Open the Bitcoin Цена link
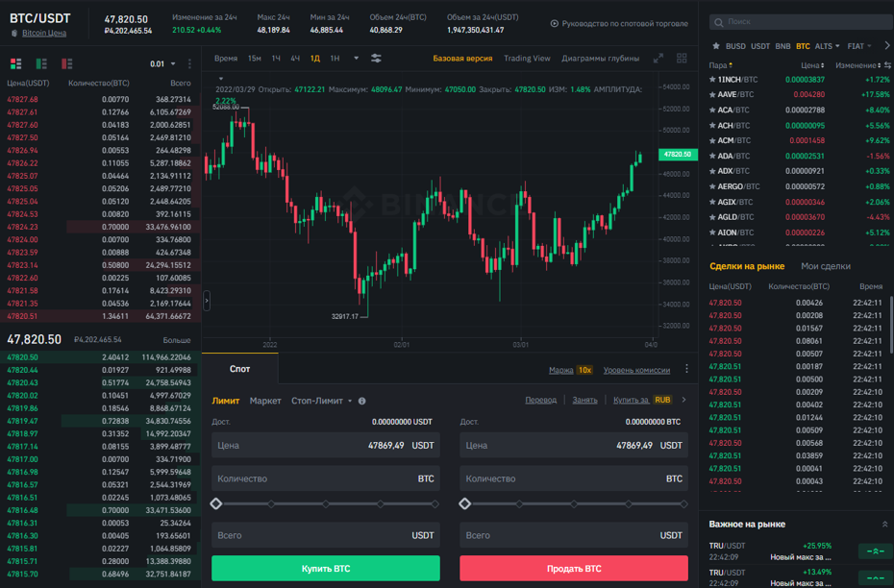Screen dimensions: 894x588 coord(44,33)
